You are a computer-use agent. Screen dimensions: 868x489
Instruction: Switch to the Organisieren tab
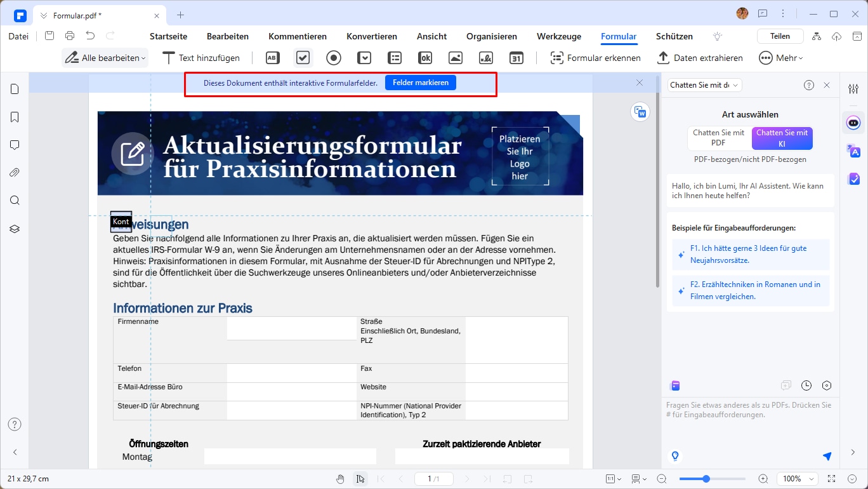[492, 36]
